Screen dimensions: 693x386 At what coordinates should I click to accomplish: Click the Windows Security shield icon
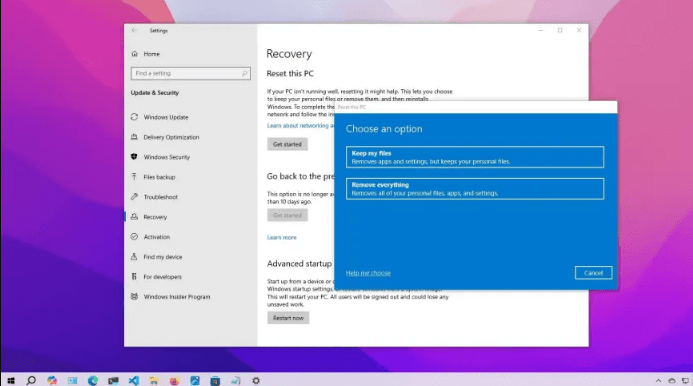[134, 157]
